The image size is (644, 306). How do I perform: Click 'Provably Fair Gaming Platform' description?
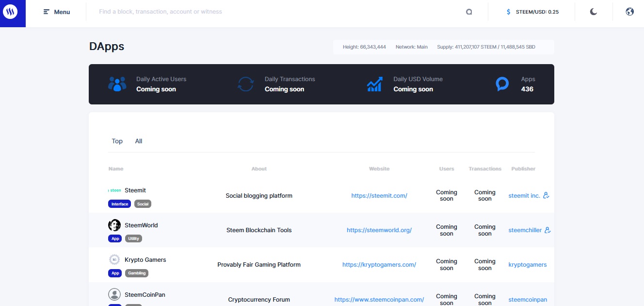[x=259, y=265]
